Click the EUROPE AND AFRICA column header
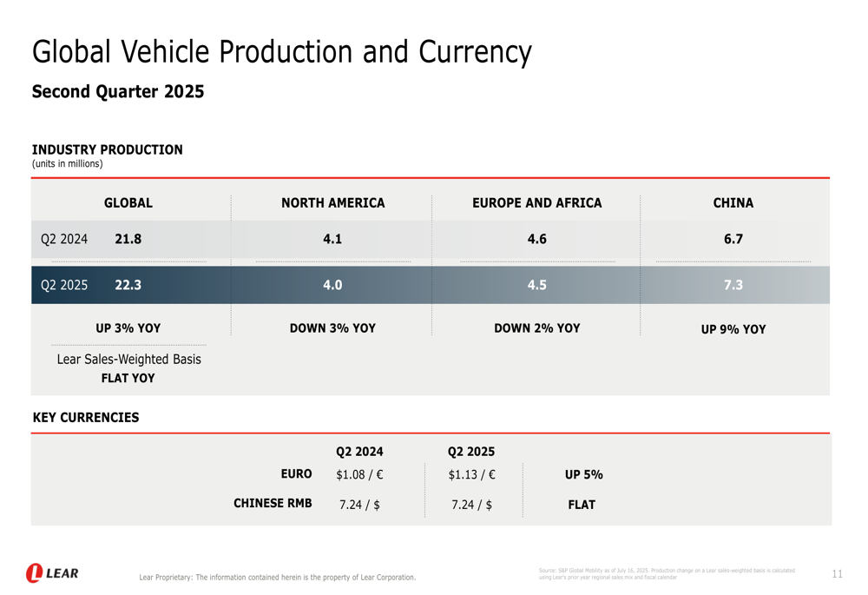 [536, 203]
